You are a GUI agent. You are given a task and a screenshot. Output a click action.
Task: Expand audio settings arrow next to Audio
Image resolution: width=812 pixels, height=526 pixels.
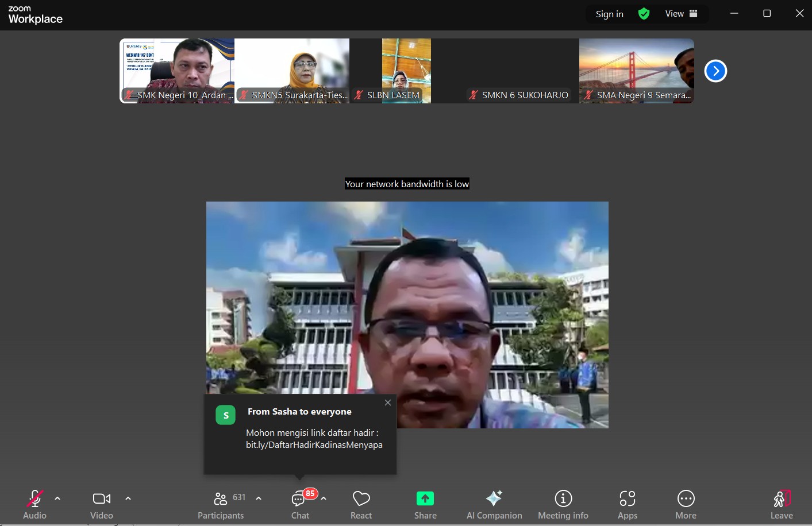click(57, 498)
